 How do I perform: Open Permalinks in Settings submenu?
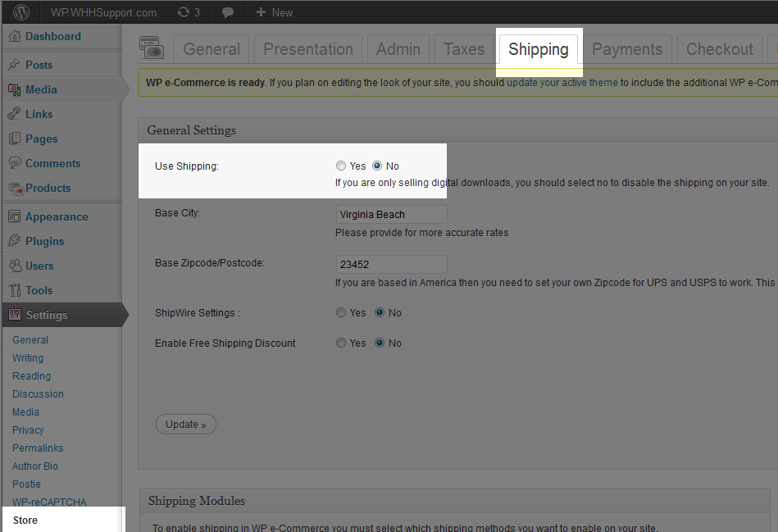[38, 448]
